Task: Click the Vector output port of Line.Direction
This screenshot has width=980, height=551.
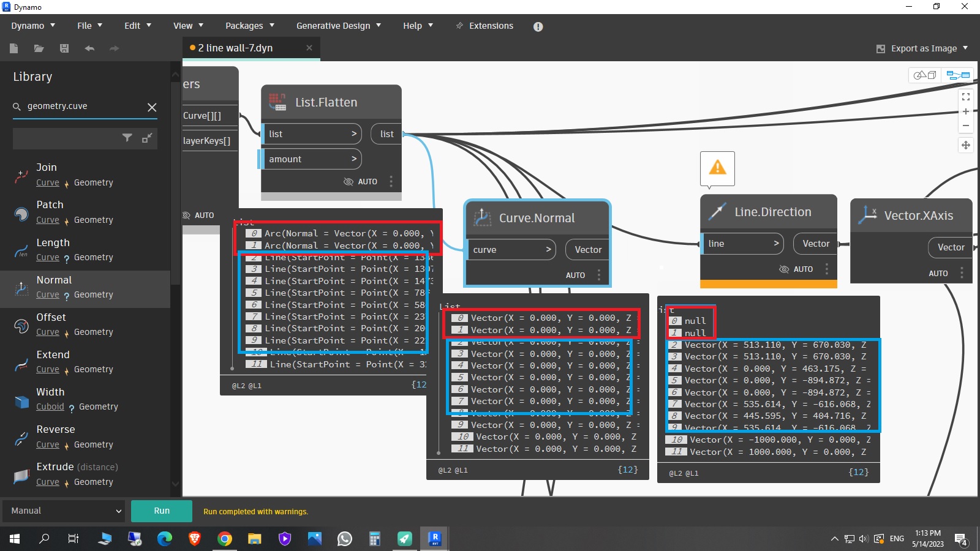Action: 815,244
